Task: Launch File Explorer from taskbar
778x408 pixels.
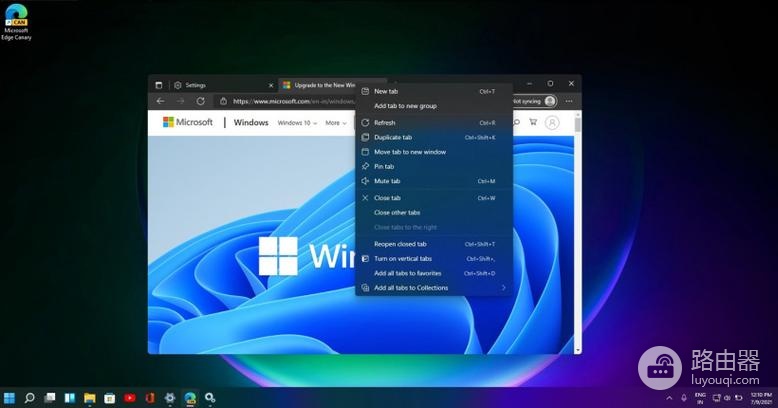Action: [x=90, y=398]
